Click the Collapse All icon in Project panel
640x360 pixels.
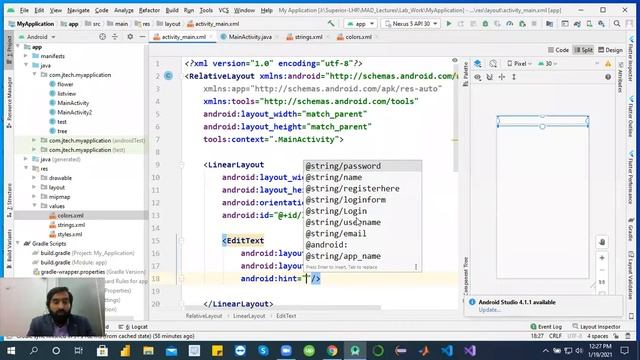tap(115, 37)
